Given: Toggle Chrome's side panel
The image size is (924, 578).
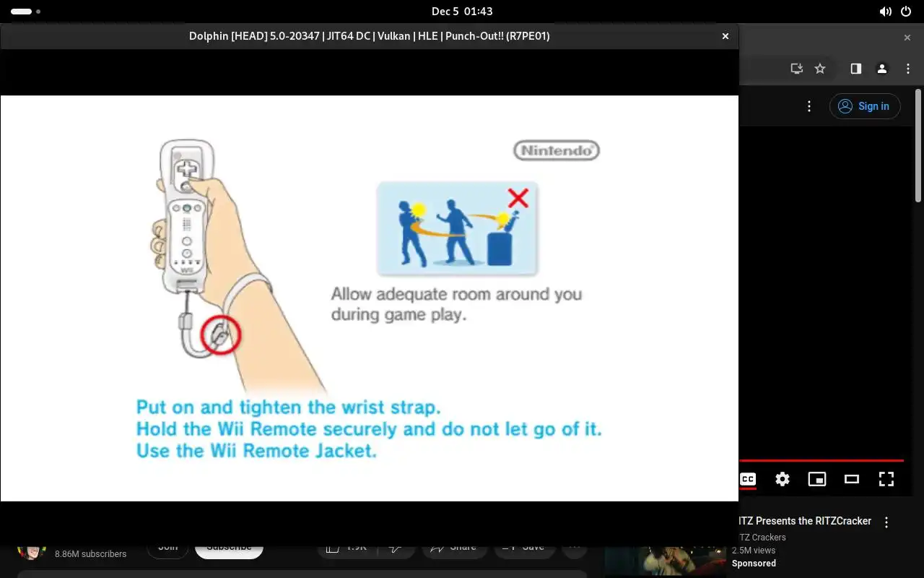Looking at the screenshot, I should (856, 69).
